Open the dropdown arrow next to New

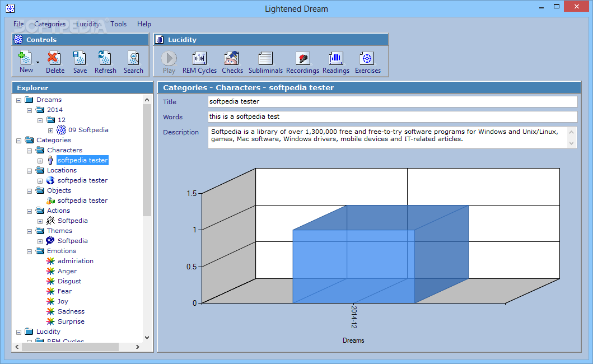pos(38,62)
